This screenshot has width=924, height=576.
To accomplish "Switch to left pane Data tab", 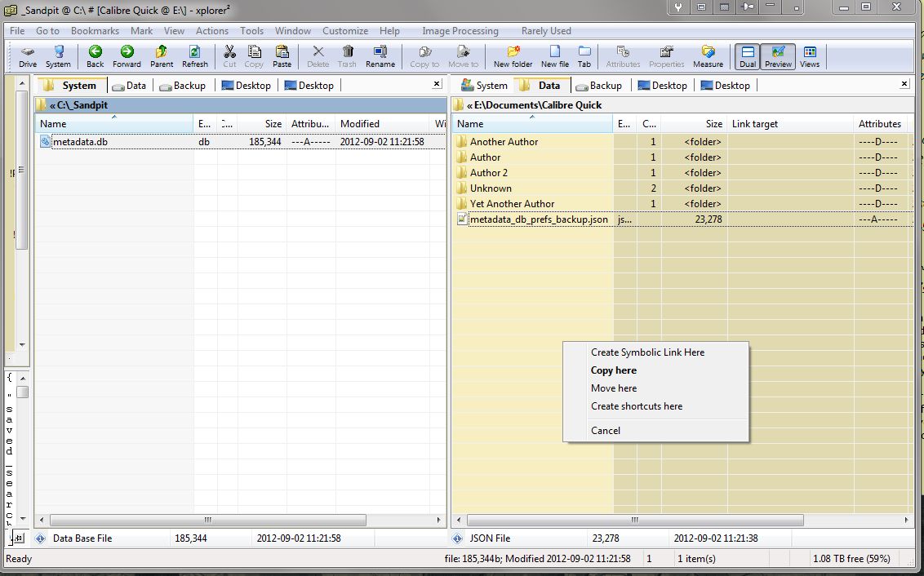I will tap(129, 86).
